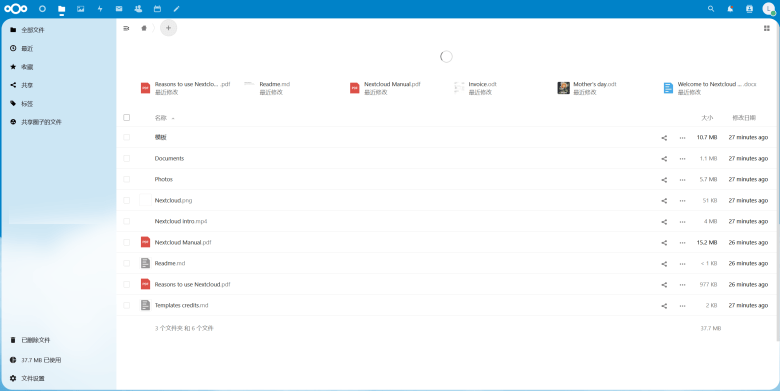This screenshot has width=780, height=391.
Task: Open more actions for Readme.md row
Action: (x=682, y=264)
